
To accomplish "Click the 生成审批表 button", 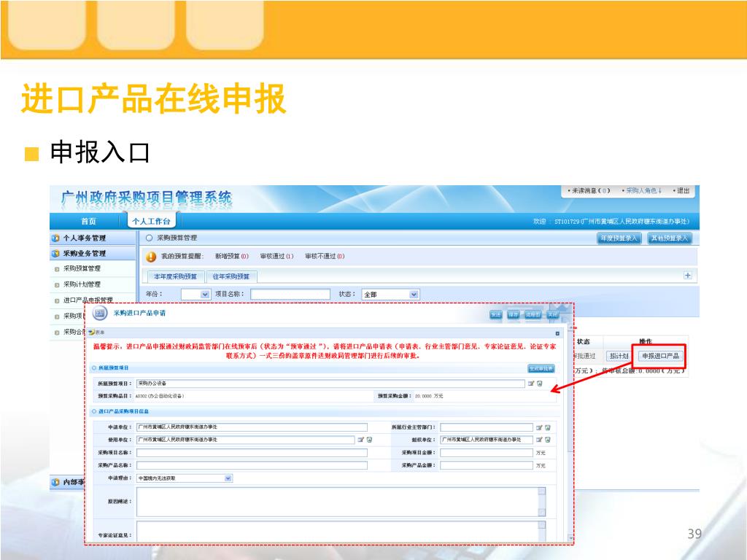I will 541,368.
